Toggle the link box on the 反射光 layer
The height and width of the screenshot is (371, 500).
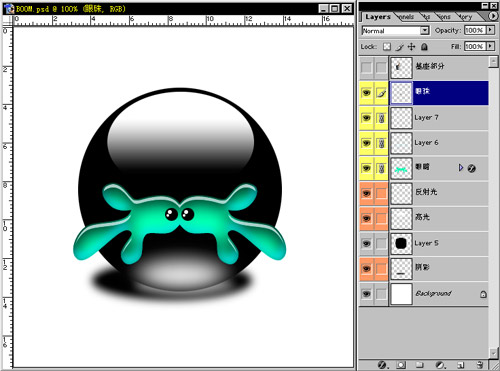point(381,193)
